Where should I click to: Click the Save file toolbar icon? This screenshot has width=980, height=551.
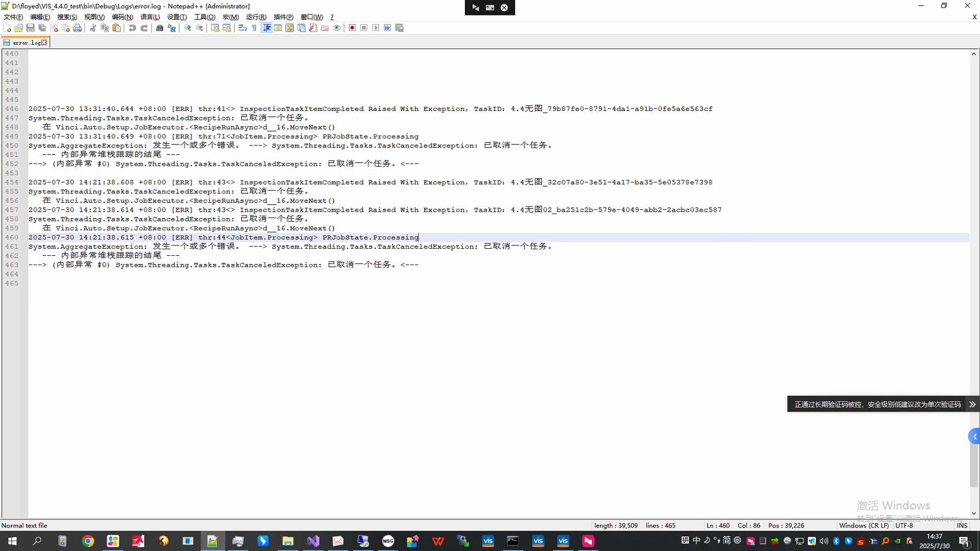(30, 28)
